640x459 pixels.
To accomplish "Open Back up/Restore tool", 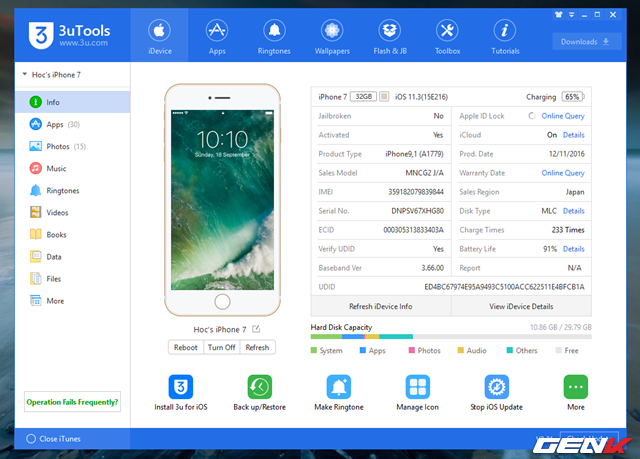I will pyautogui.click(x=260, y=386).
